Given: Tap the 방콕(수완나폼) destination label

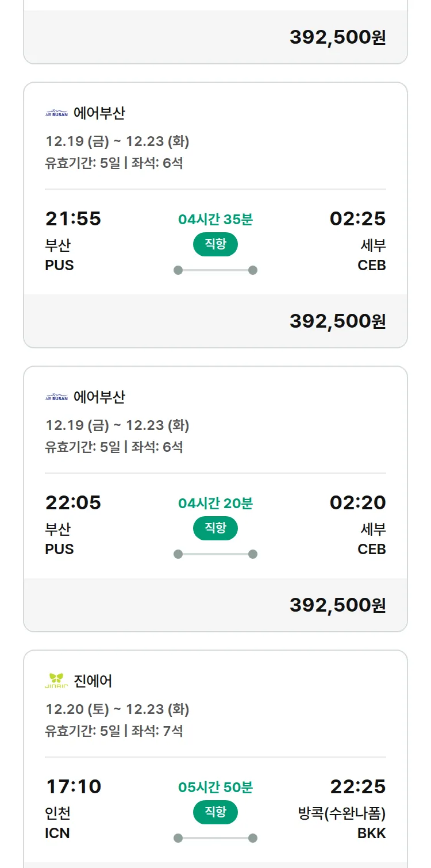Looking at the screenshot, I should (x=342, y=814).
